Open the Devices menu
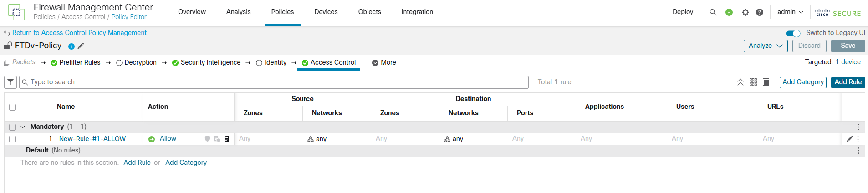This screenshot has width=868, height=193. tap(326, 12)
